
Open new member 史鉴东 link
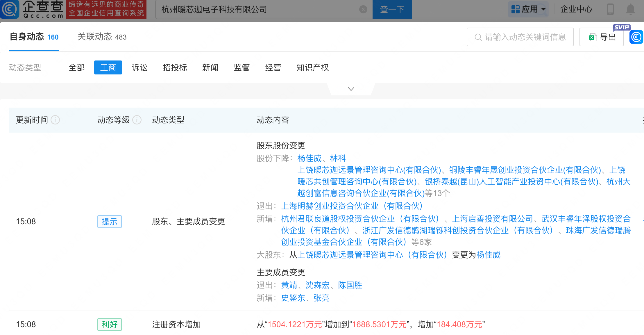pos(293,298)
